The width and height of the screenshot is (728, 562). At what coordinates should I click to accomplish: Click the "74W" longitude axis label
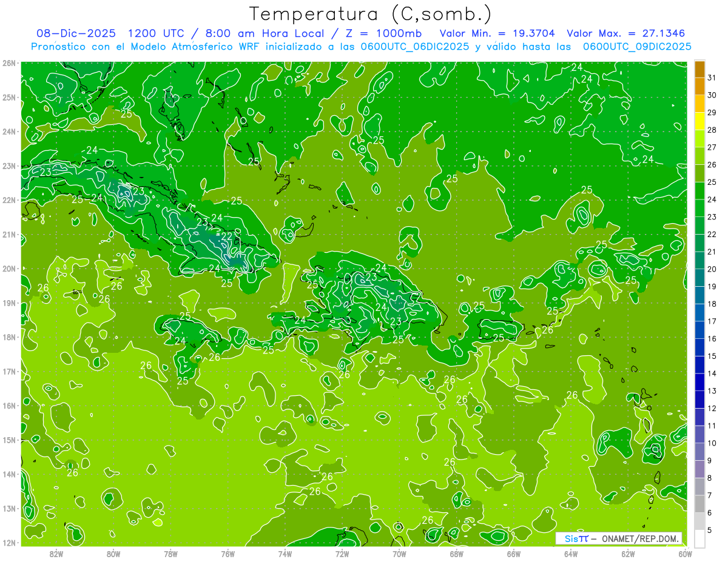tap(285, 554)
